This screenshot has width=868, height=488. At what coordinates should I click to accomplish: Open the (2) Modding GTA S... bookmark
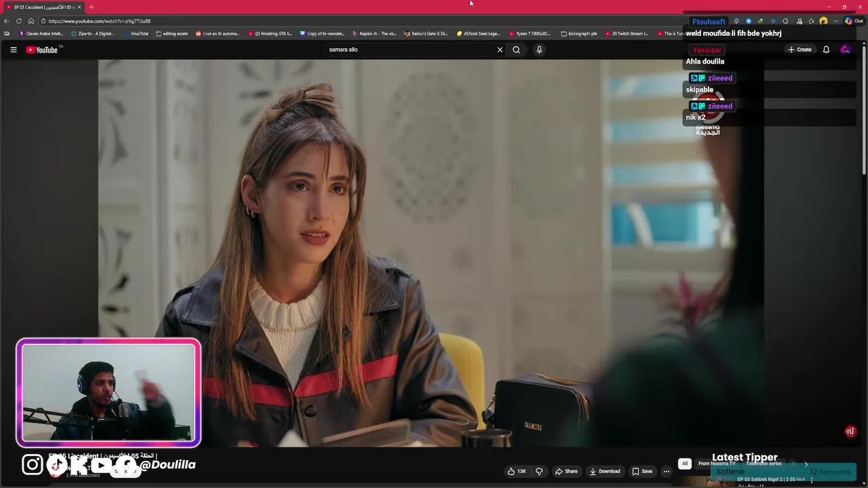pos(270,33)
